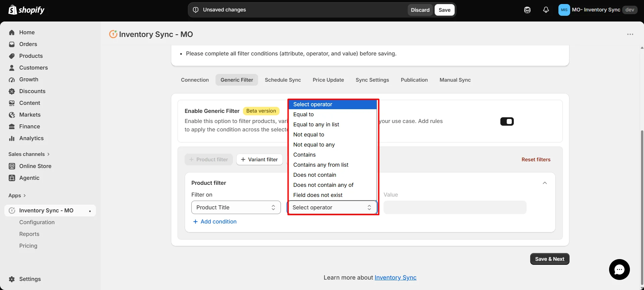Choose 'Equal to any in list' operator

[333, 124]
